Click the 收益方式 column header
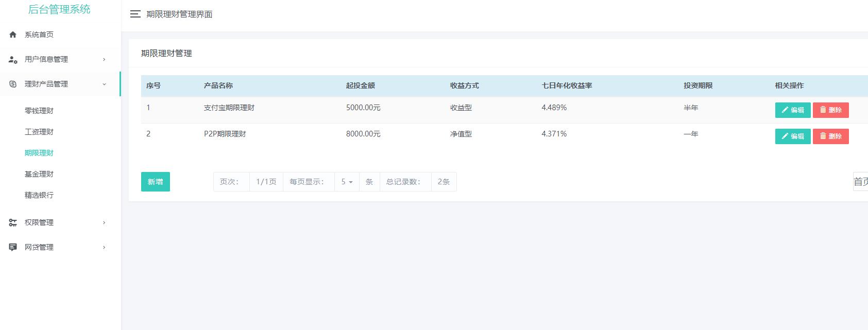This screenshot has height=330, width=868. pos(465,85)
